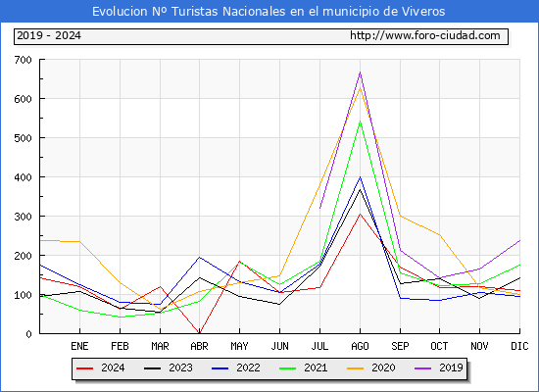Click the blue 2022 legend swatch

click(220, 368)
